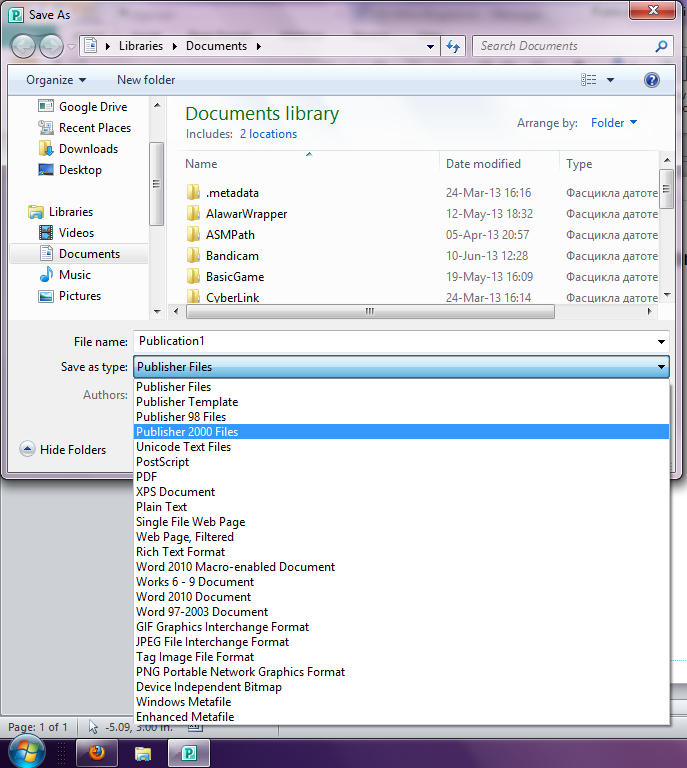Choose Word 2010 Document option
Screen dimensions: 687x768
401,597
